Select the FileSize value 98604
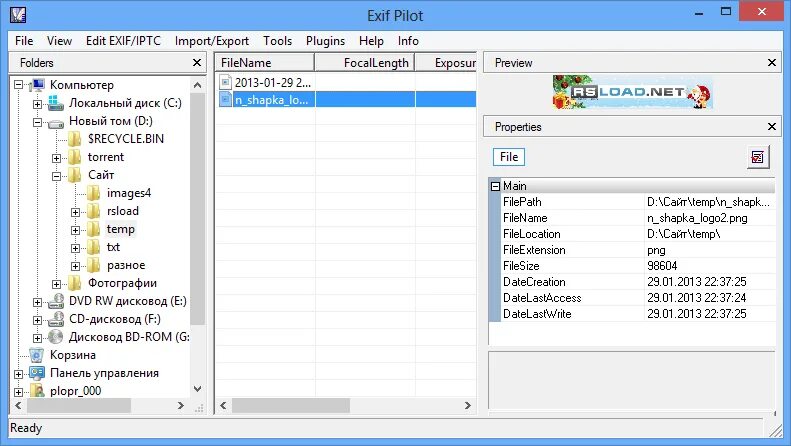 tap(662, 266)
